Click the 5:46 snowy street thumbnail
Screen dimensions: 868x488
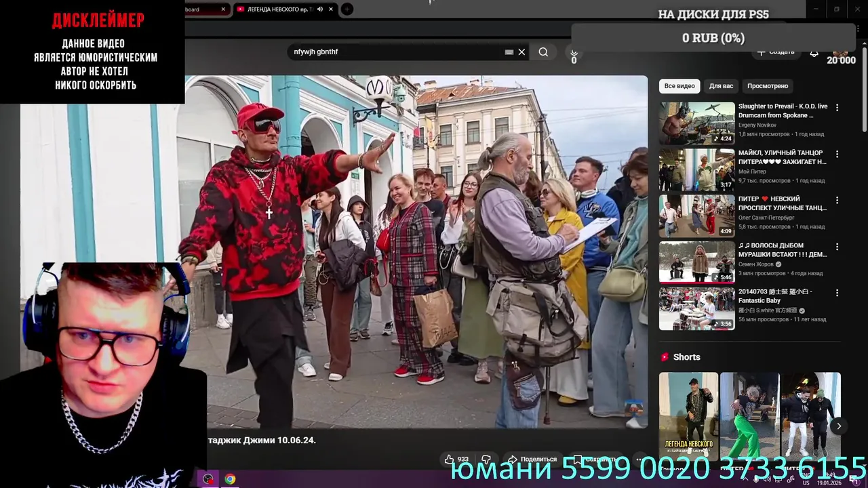(696, 262)
